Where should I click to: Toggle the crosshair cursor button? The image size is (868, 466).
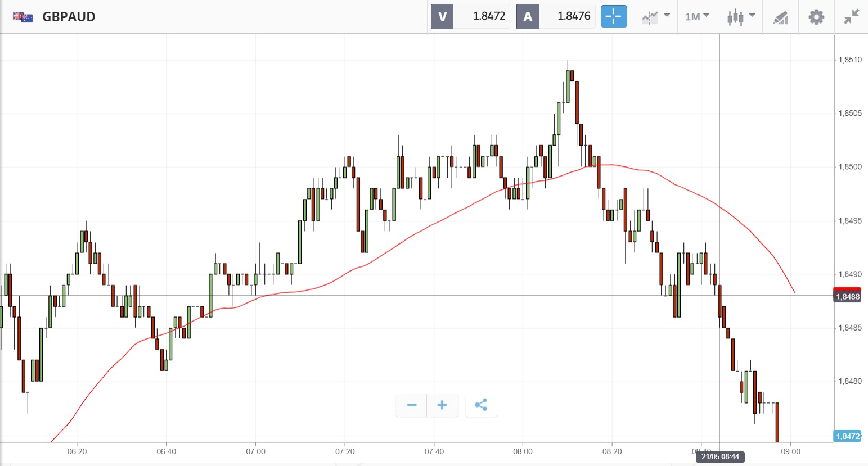[x=613, y=16]
